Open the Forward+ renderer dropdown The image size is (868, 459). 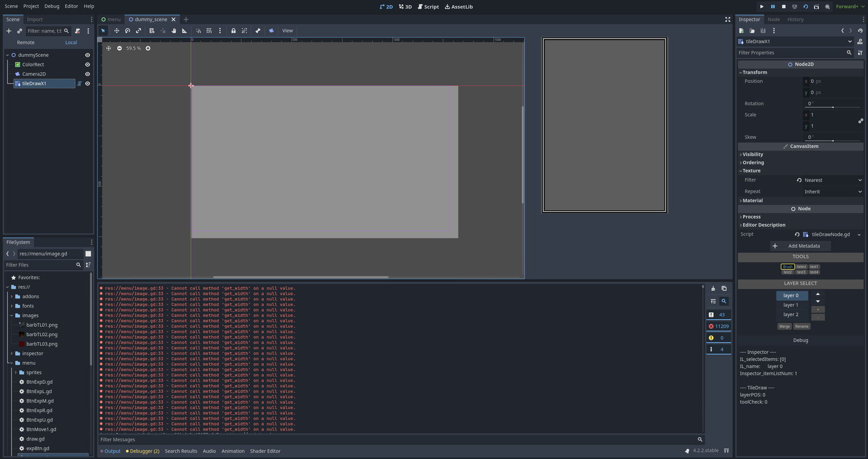click(x=849, y=7)
